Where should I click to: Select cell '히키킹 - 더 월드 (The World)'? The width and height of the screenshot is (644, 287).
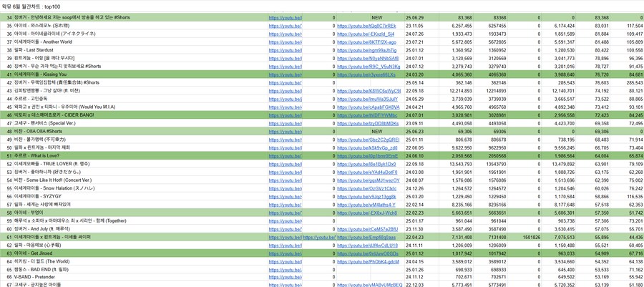tap(140, 261)
